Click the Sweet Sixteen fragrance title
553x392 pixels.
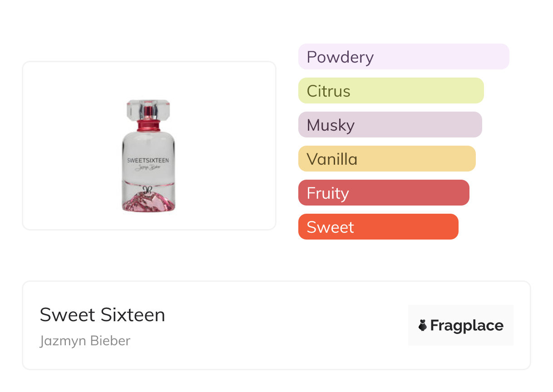tap(103, 315)
